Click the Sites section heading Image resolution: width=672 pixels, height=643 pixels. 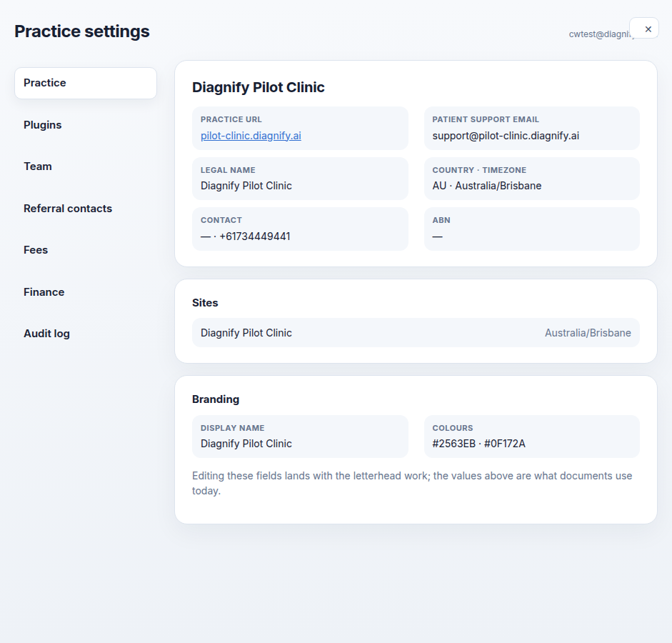205,303
